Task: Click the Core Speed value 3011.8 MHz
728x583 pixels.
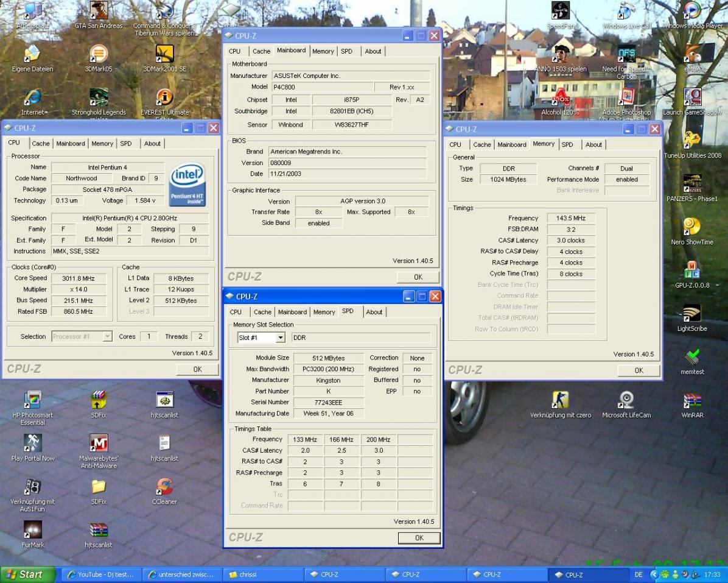Action: coord(79,278)
